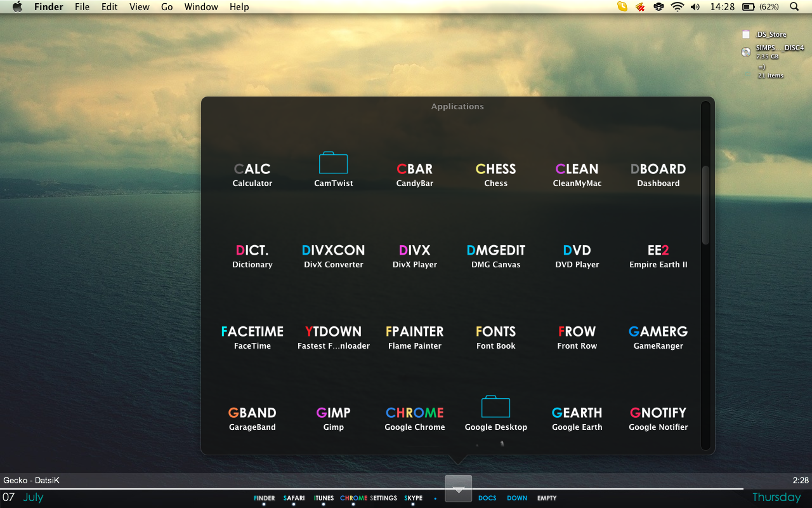812x508 pixels.
Task: Open DVD Player
Action: [577, 256]
